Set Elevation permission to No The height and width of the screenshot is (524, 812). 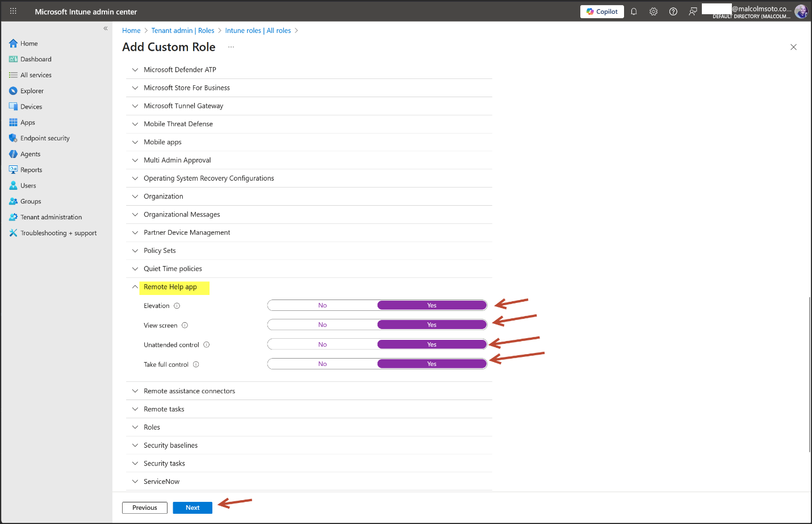click(x=323, y=306)
